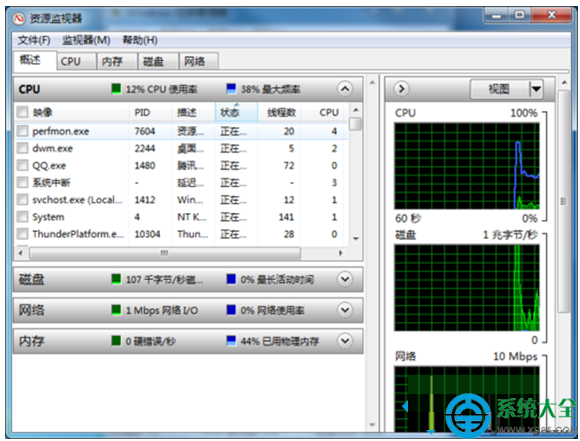Screen dimensions: 580x441
Task: Check the perfmon.exe process checkbox
Action: (23, 131)
